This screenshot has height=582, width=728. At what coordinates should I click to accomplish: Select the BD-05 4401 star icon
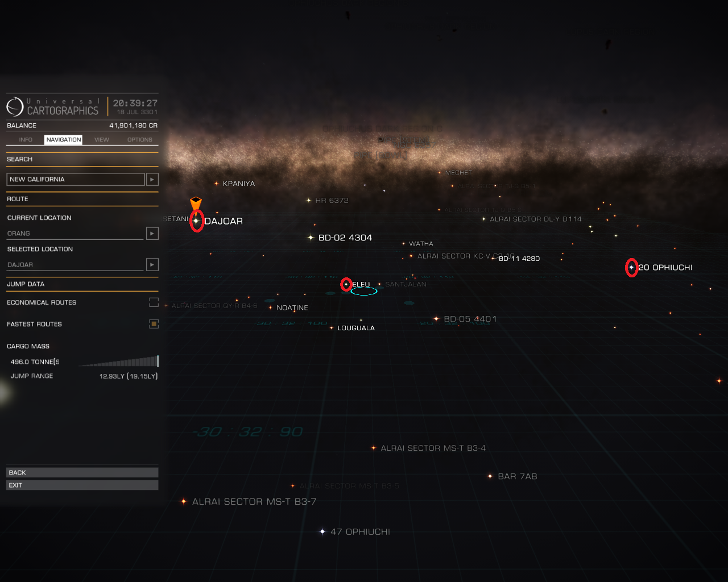(x=436, y=319)
